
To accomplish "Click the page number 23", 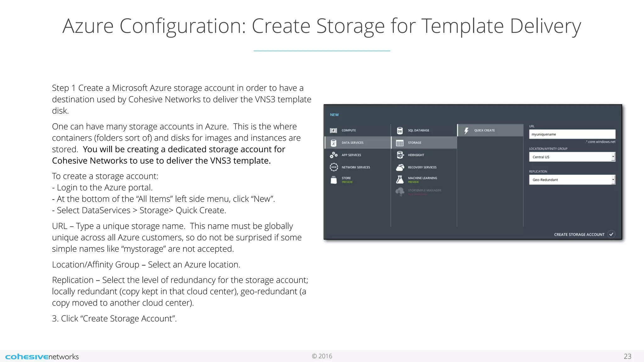I will coord(627,356).
